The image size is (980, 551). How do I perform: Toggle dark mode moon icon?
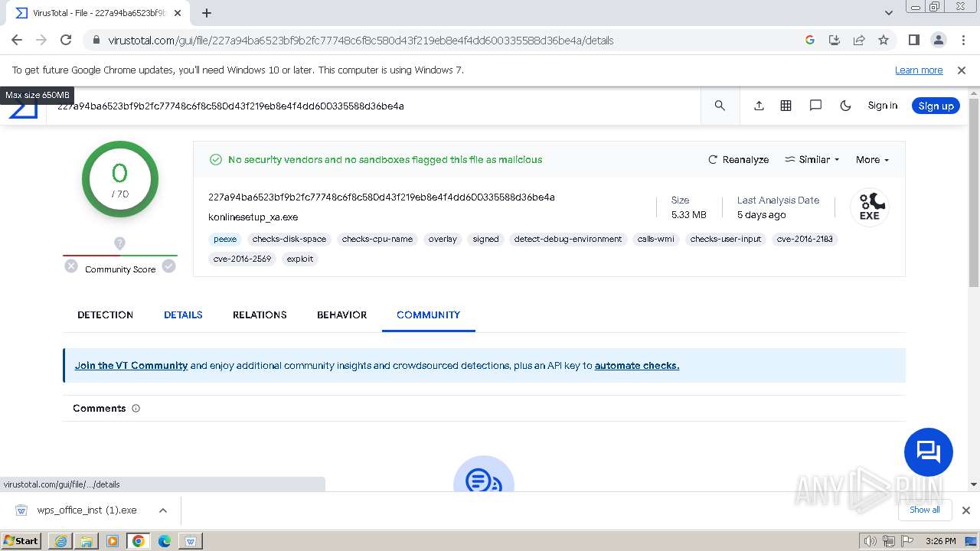pyautogui.click(x=845, y=106)
